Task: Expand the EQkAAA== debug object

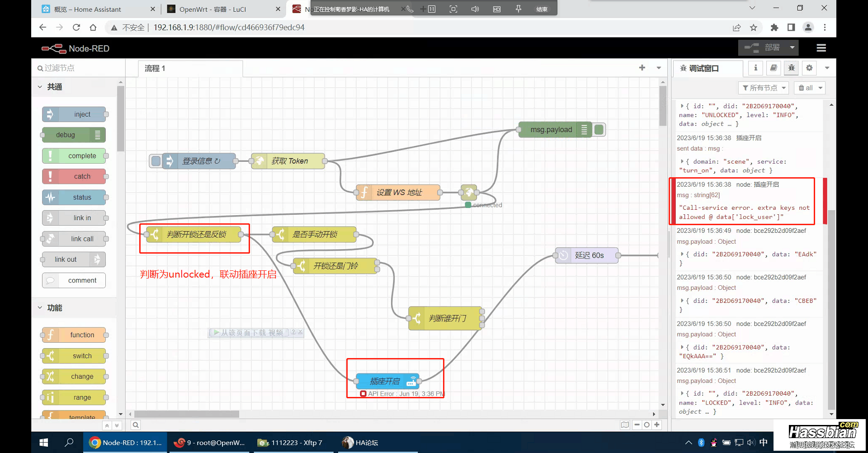Action: click(682, 347)
